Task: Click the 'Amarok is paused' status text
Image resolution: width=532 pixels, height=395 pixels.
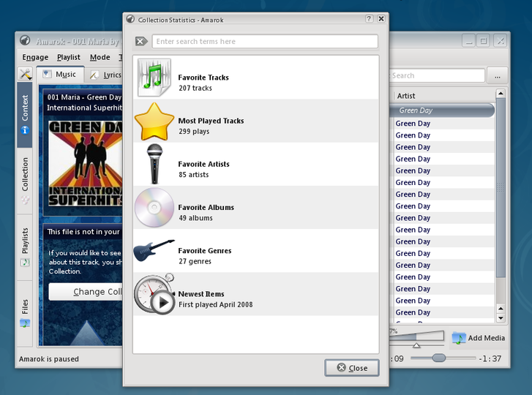Action: [49, 358]
